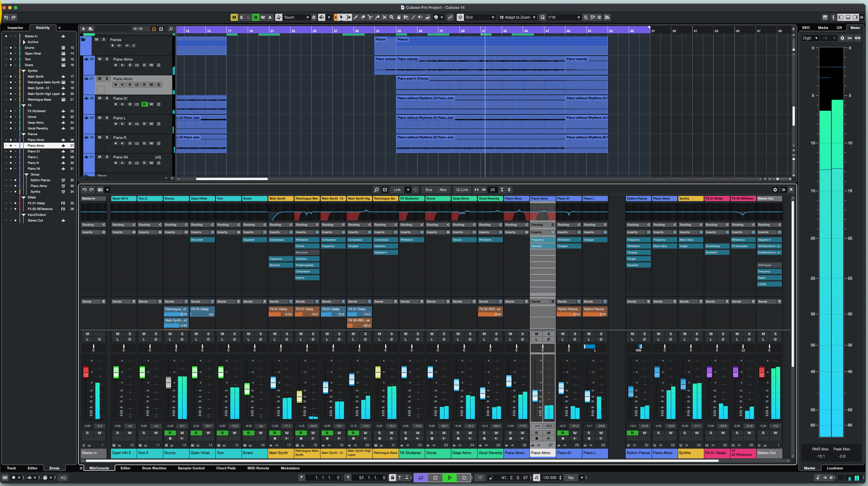Select the Draw pencil tool
The image size is (868, 486).
tap(356, 17)
